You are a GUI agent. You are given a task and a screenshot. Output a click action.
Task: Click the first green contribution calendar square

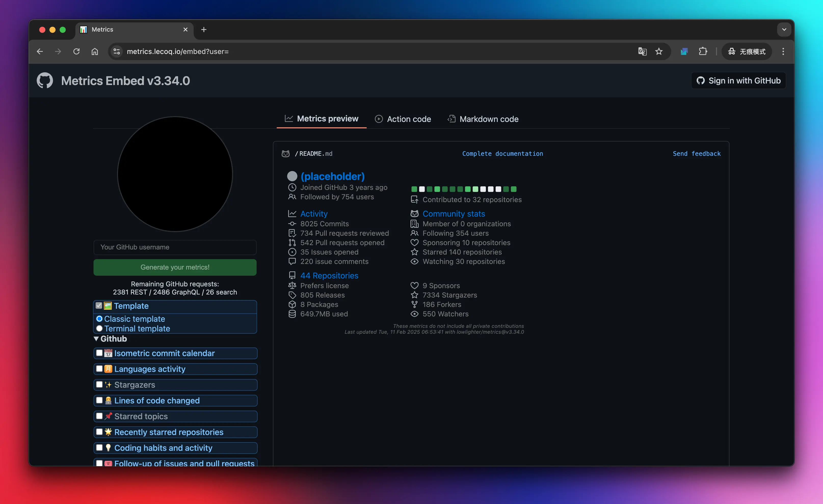(x=414, y=189)
